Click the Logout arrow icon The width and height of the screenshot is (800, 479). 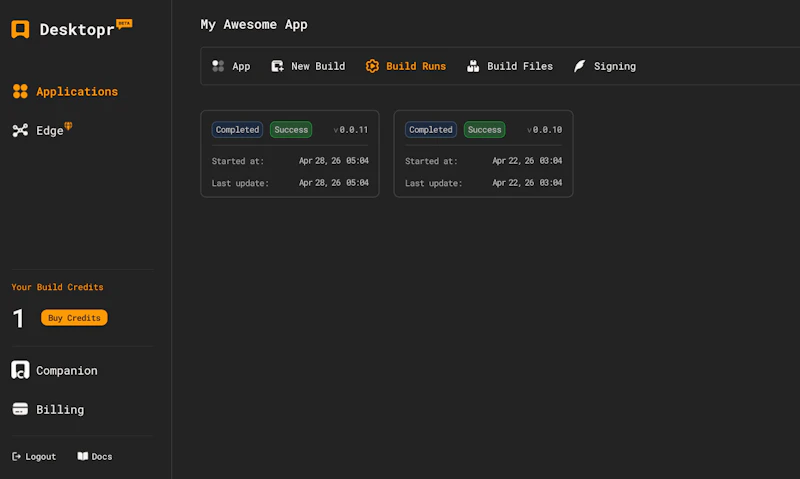16,457
